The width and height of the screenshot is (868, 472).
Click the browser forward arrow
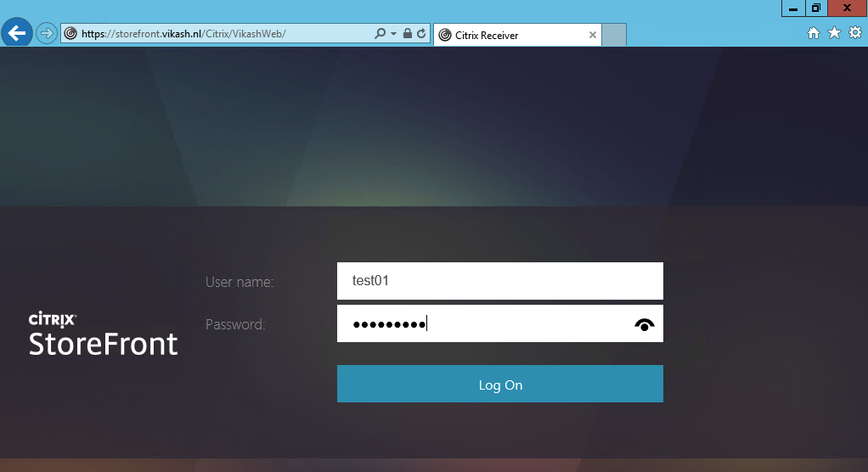[x=47, y=34]
